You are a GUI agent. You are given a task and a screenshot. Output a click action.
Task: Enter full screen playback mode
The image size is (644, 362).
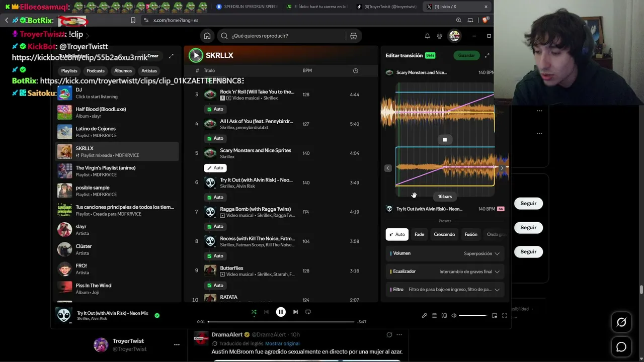coord(505,316)
